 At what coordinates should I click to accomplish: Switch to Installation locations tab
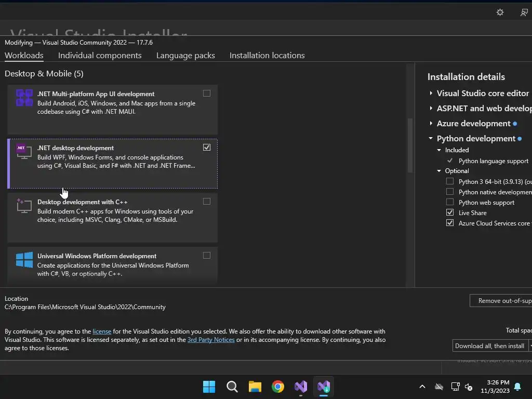click(x=267, y=55)
